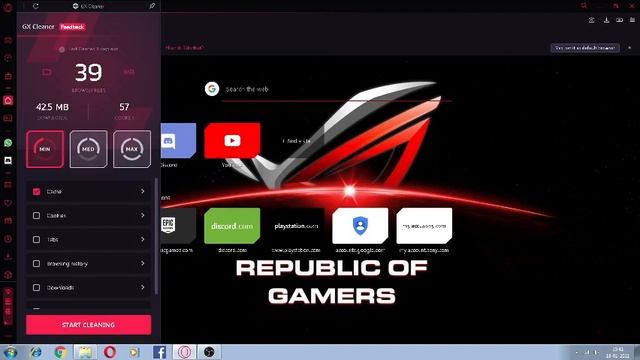Launch Internet Explorer from taskbar
This screenshot has width=640, height=360.
[x=36, y=352]
